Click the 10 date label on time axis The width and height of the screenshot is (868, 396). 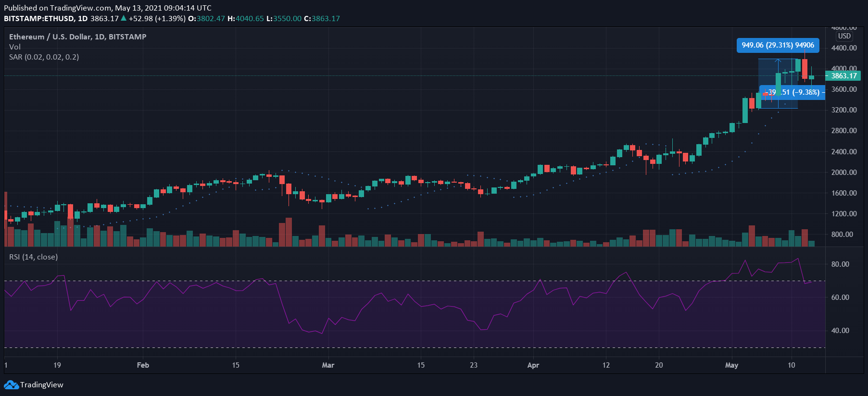(792, 365)
